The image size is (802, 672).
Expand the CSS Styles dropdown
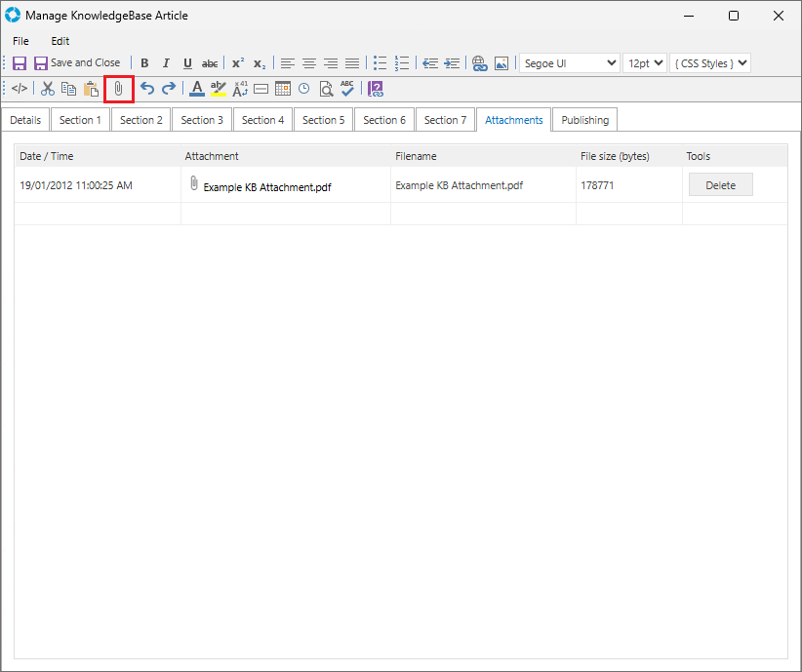(x=710, y=63)
